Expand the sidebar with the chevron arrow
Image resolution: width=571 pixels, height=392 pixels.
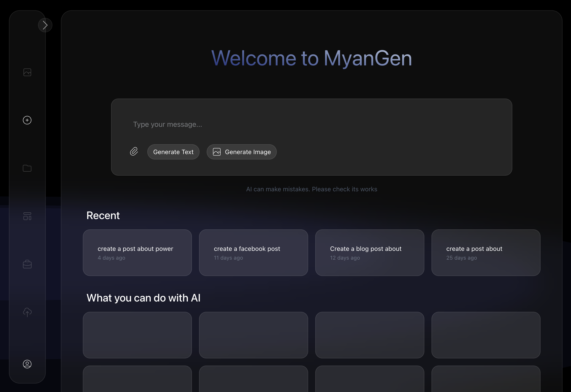point(45,25)
